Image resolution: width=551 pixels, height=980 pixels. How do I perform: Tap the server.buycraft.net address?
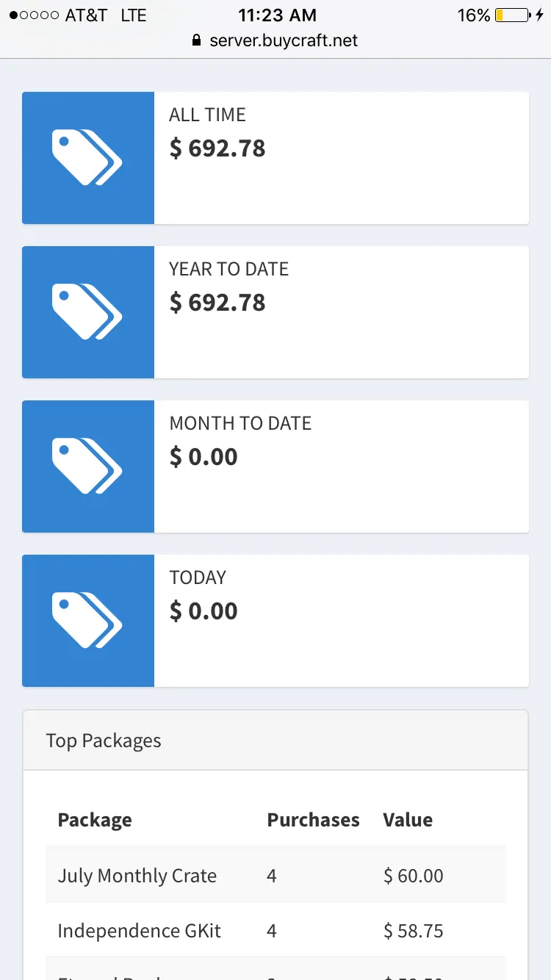[x=284, y=40]
